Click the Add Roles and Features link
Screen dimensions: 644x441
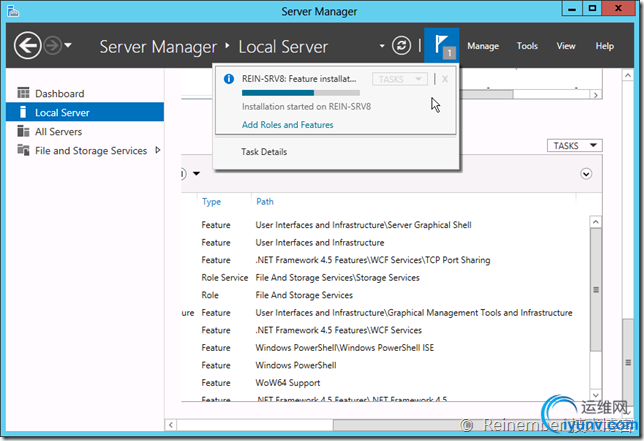tap(288, 125)
